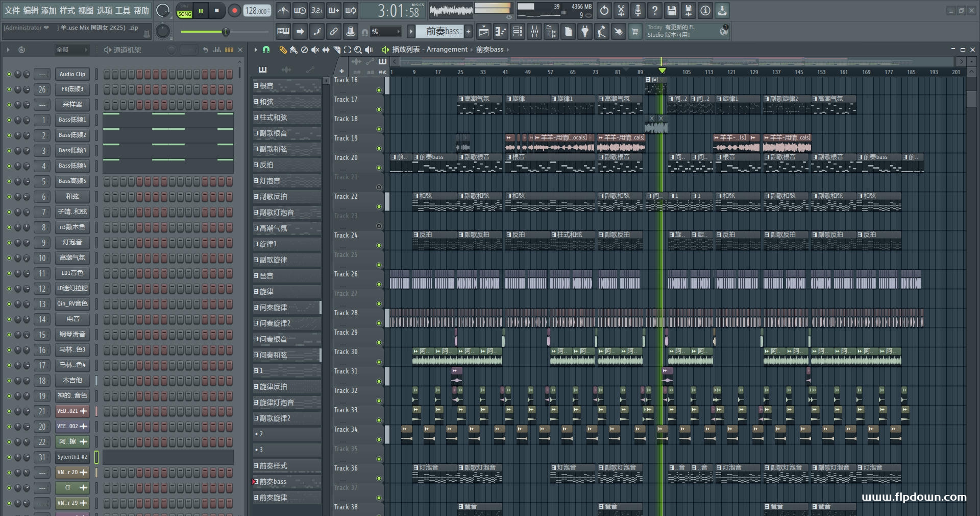The height and width of the screenshot is (516, 980).
Task: Select the Delete tool in playlist toolbar
Action: (304, 50)
